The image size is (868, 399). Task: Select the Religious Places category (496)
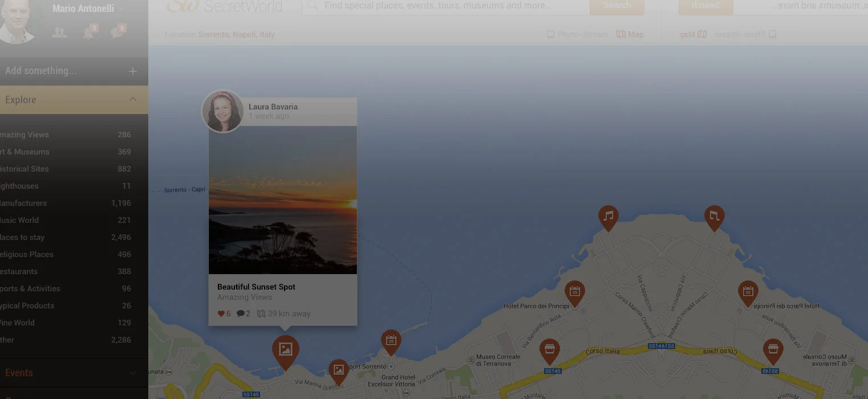point(66,255)
